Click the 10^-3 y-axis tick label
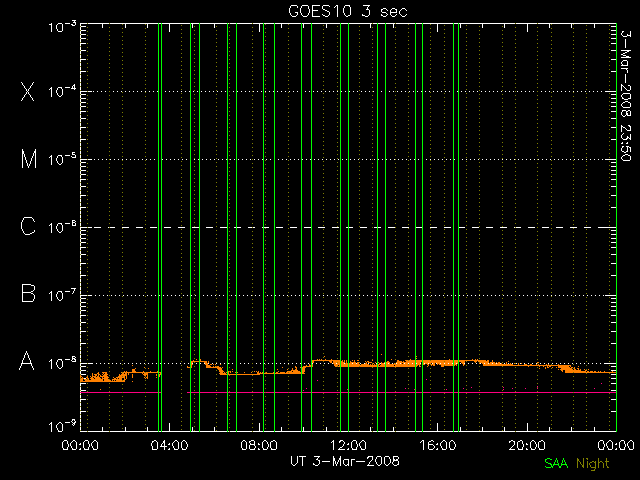This screenshot has height=480, width=640. point(62,27)
